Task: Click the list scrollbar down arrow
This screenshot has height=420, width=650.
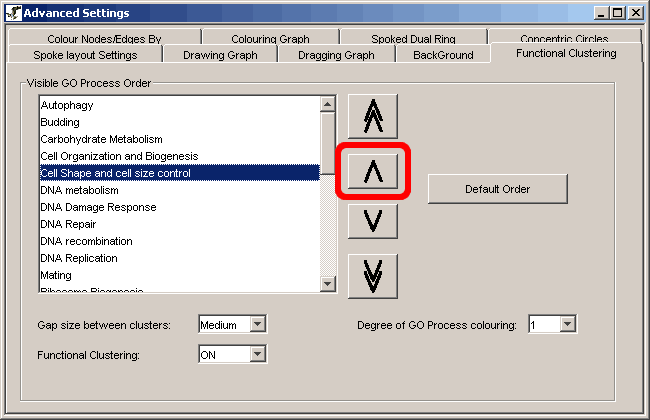Action: (x=327, y=285)
